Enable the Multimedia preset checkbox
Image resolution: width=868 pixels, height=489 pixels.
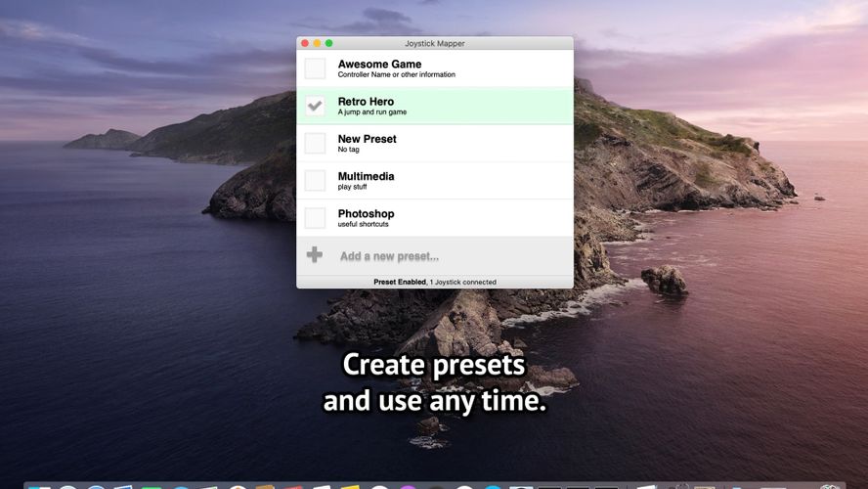pos(315,181)
